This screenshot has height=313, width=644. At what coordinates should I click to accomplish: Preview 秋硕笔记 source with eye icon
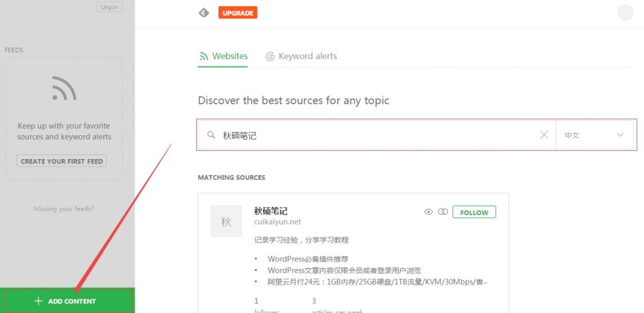[x=428, y=212]
